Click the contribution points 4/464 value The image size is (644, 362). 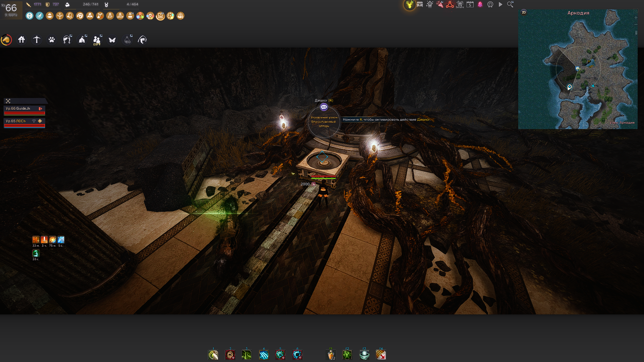click(132, 4)
